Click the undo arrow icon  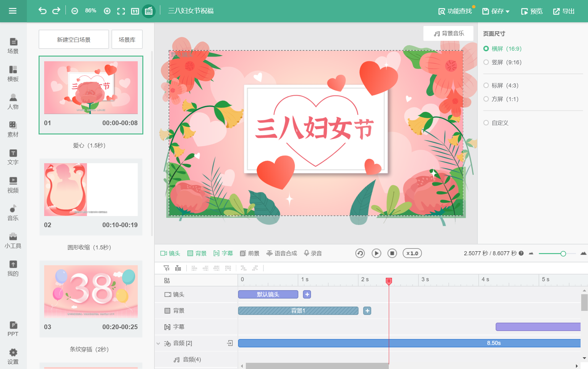[x=42, y=11]
